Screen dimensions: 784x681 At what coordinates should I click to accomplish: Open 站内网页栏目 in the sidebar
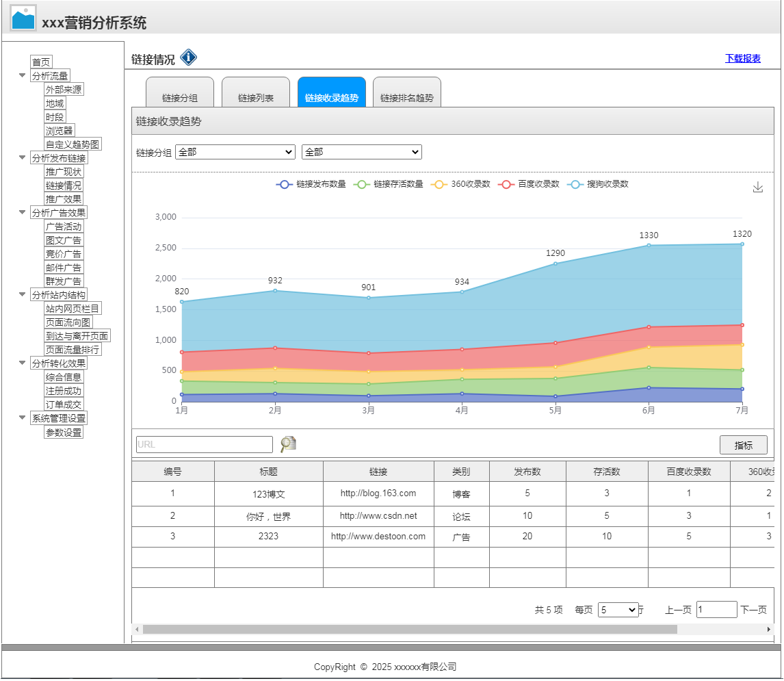coord(73,308)
